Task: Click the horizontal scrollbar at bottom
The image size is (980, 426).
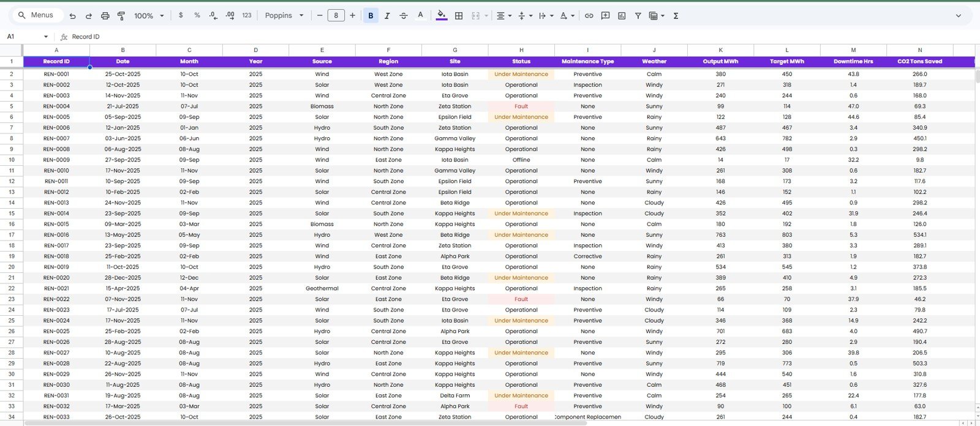Action: point(306,423)
